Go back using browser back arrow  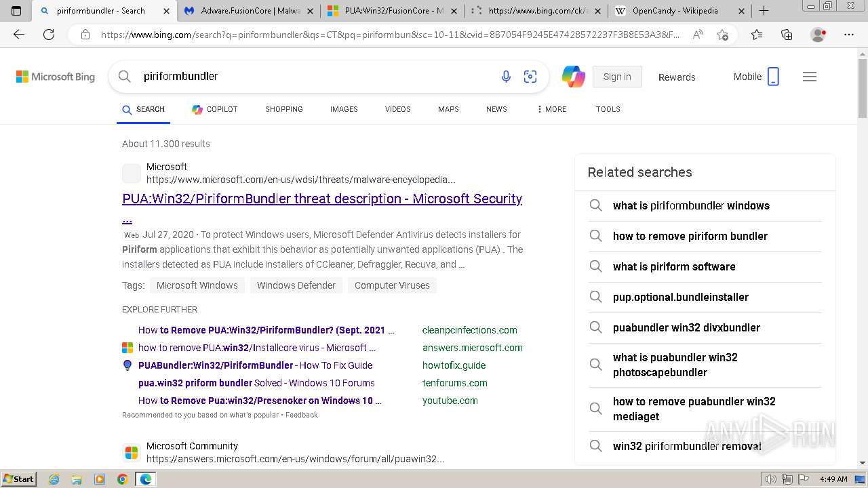(x=19, y=35)
